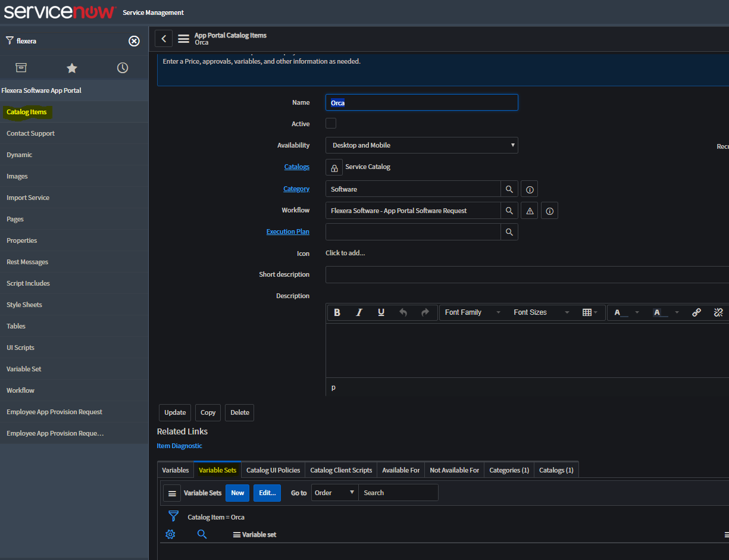Follow the Category field label link

point(296,189)
